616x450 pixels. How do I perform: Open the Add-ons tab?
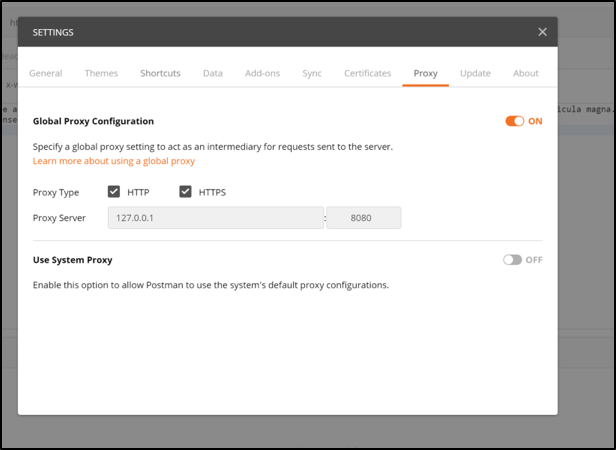click(262, 73)
